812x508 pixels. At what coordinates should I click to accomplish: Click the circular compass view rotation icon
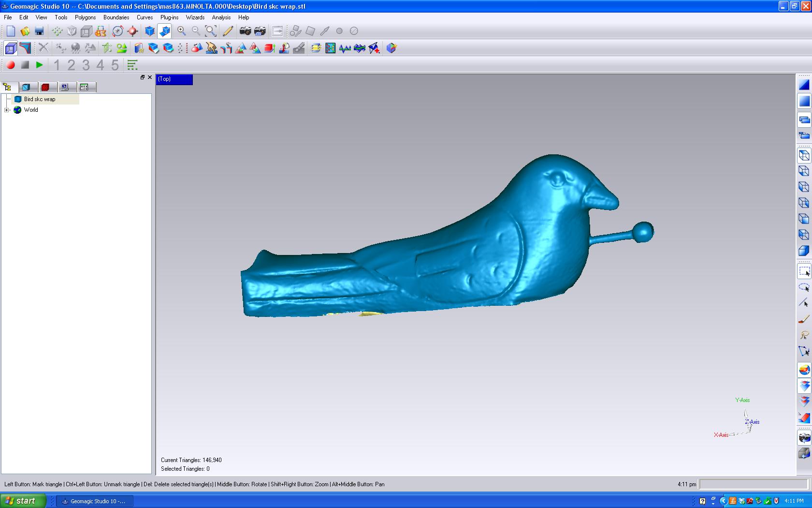click(x=118, y=31)
